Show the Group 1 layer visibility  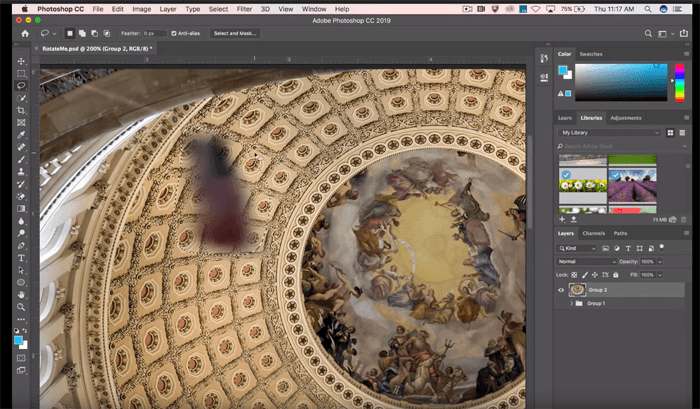coord(561,304)
